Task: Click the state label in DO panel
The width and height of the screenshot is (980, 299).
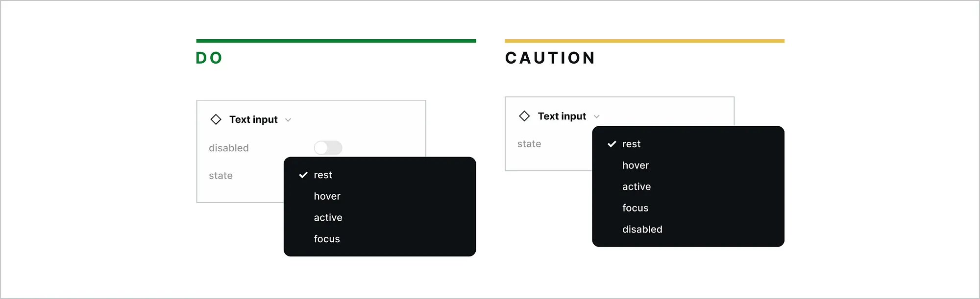Action: (220, 176)
